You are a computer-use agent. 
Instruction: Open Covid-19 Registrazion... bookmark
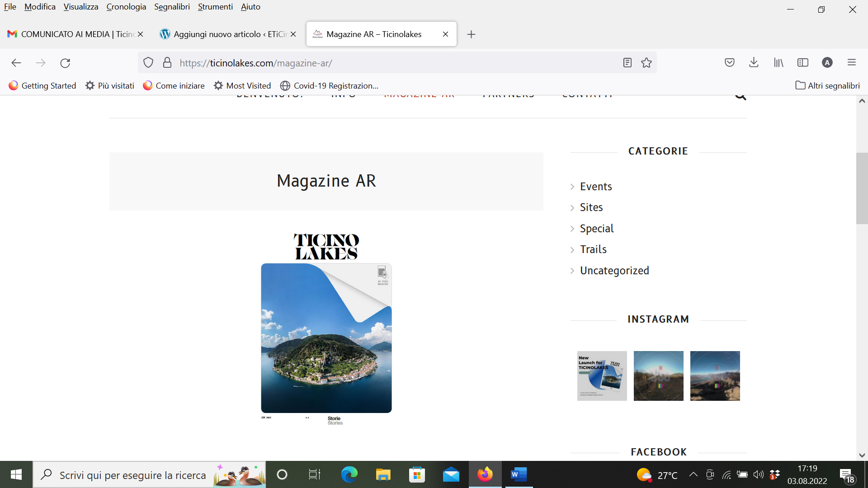click(x=330, y=86)
